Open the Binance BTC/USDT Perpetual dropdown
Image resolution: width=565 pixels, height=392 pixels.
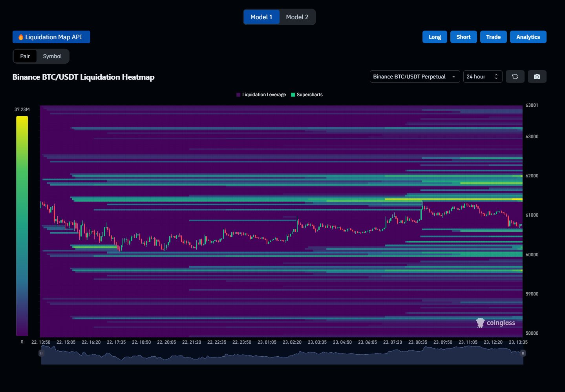point(415,77)
